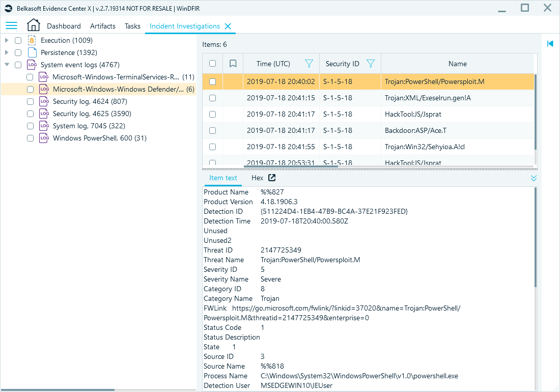The height and width of the screenshot is (392, 560).
Task: Select the Incident Investigations tab
Action: click(x=185, y=26)
